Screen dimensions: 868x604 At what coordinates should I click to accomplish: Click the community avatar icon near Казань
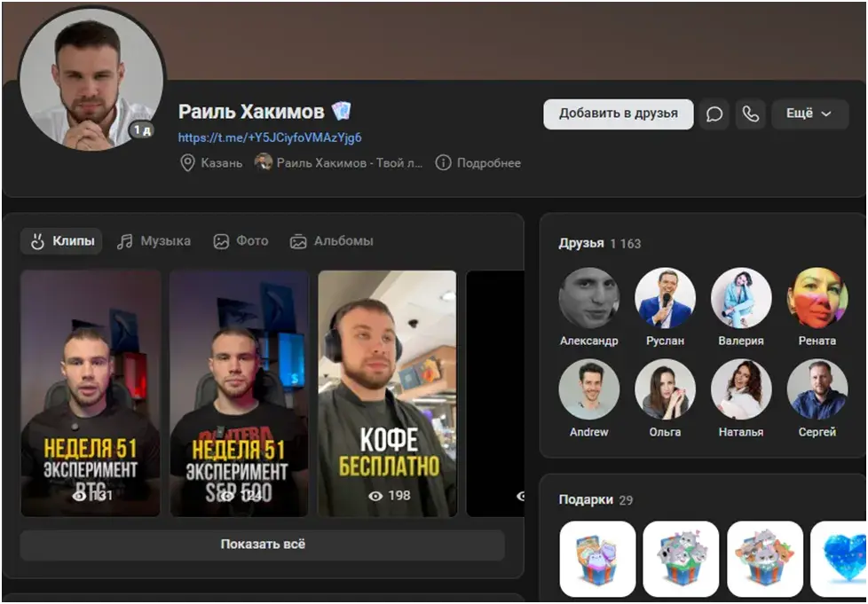tap(263, 162)
